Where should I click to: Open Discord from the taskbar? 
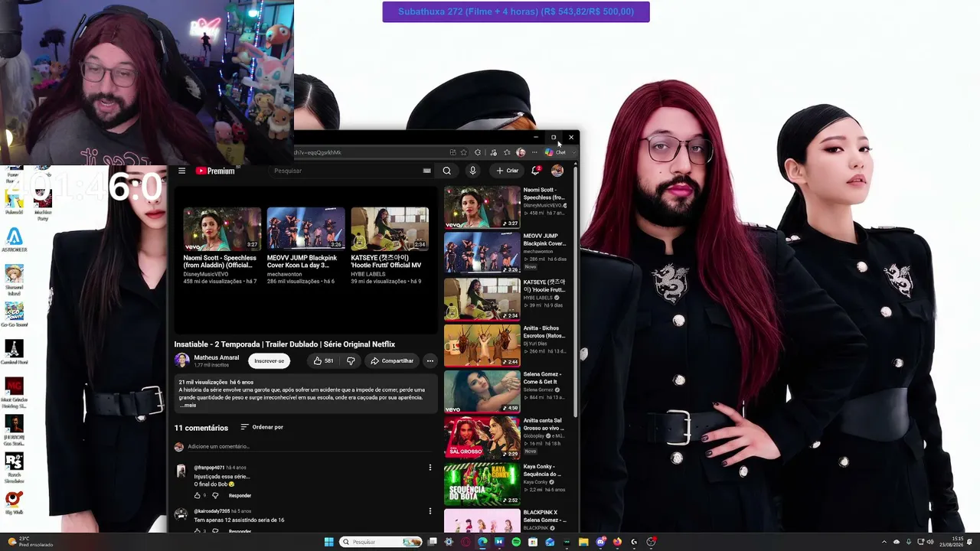pyautogui.click(x=601, y=542)
